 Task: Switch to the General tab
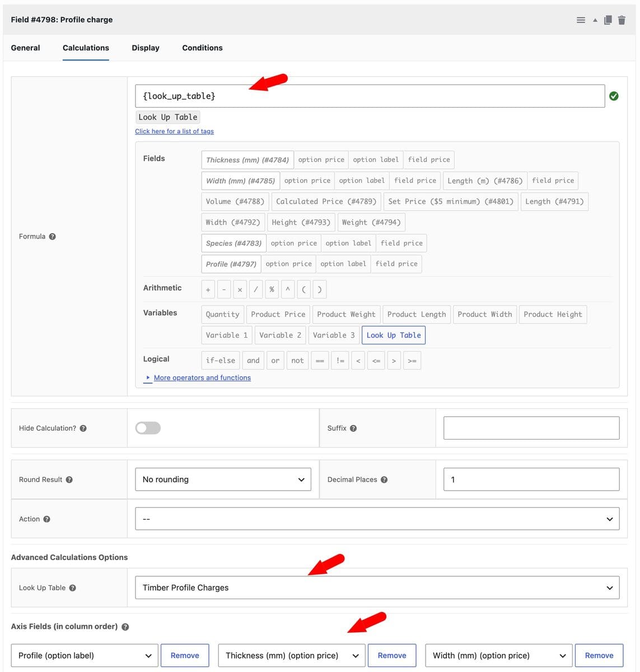pyautogui.click(x=26, y=48)
